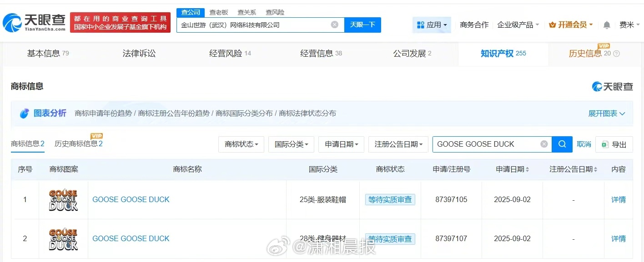Open the 注册公告日期 filter dropdown
Viewport: 644px width, 262px height.
tap(398, 144)
